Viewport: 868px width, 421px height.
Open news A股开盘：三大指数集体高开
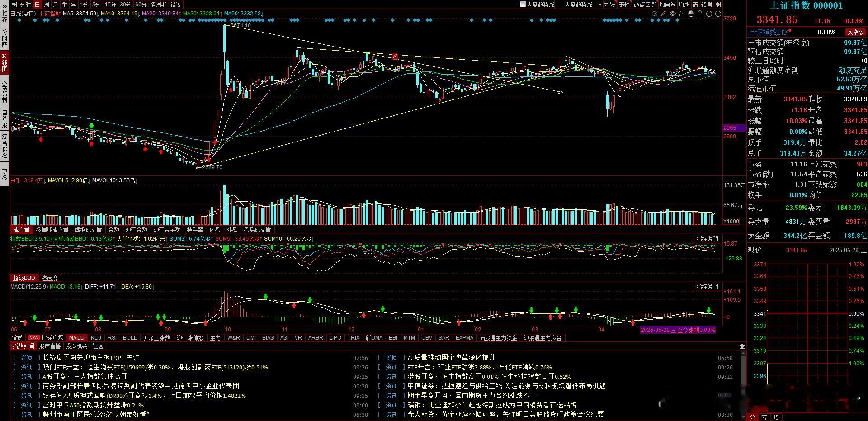(x=85, y=377)
